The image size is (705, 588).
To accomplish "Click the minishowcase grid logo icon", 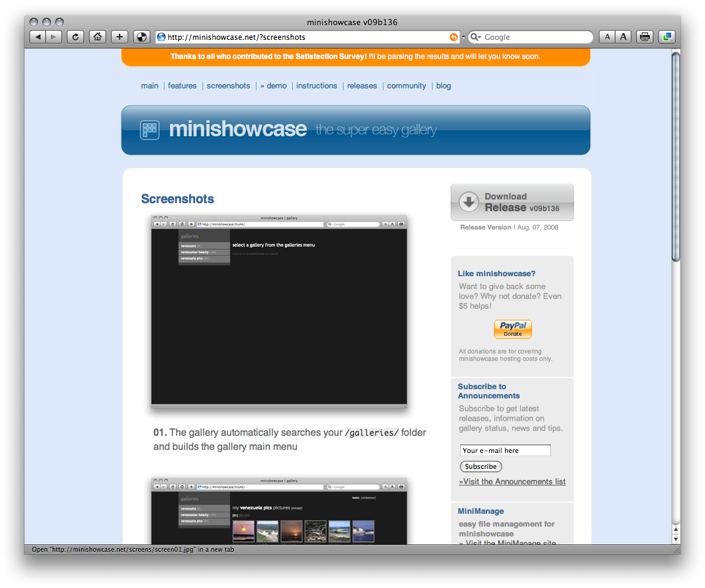I will tap(150, 130).
